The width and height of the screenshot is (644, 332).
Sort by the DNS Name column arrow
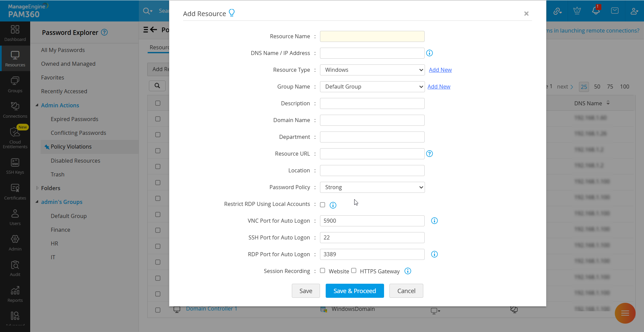click(608, 103)
